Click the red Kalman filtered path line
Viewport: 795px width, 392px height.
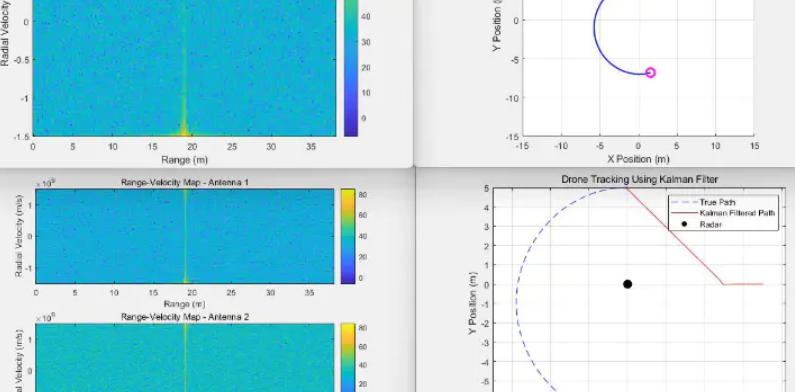tap(674, 236)
